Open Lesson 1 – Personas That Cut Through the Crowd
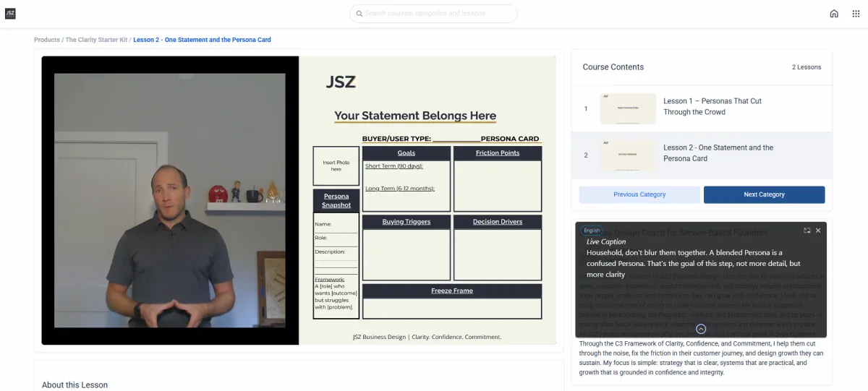 coord(702,108)
